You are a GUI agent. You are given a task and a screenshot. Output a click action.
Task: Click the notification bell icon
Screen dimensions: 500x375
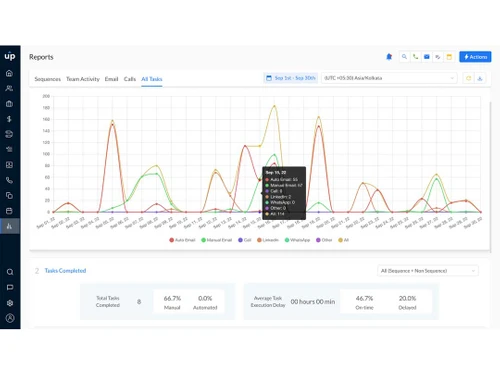(x=389, y=57)
